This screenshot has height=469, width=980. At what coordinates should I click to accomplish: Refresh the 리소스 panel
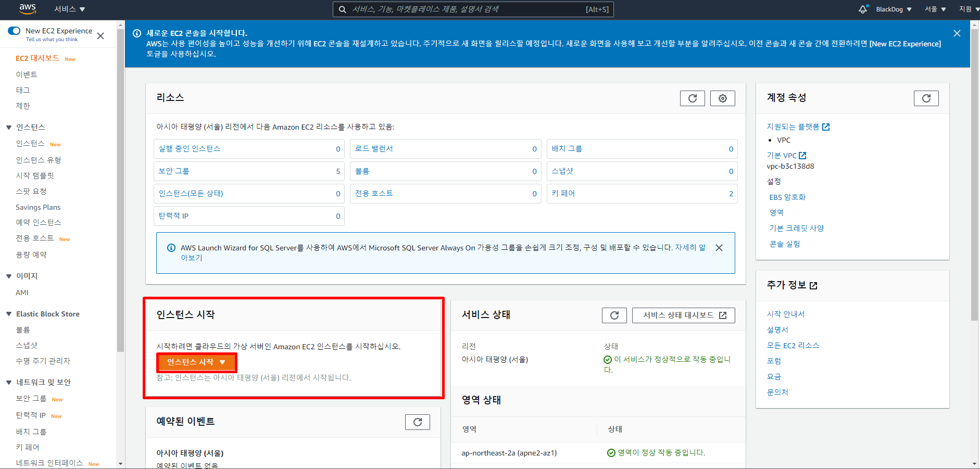point(692,98)
